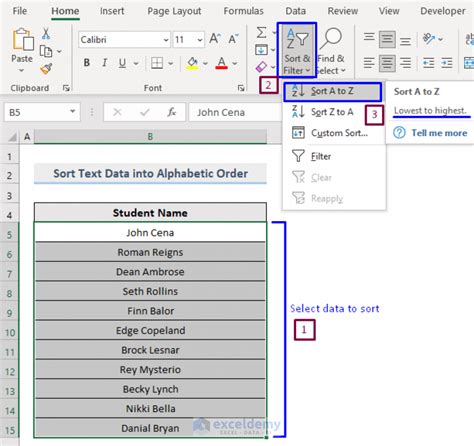Image resolution: width=474 pixels, height=446 pixels.
Task: Switch to the View tab
Action: [x=389, y=11]
